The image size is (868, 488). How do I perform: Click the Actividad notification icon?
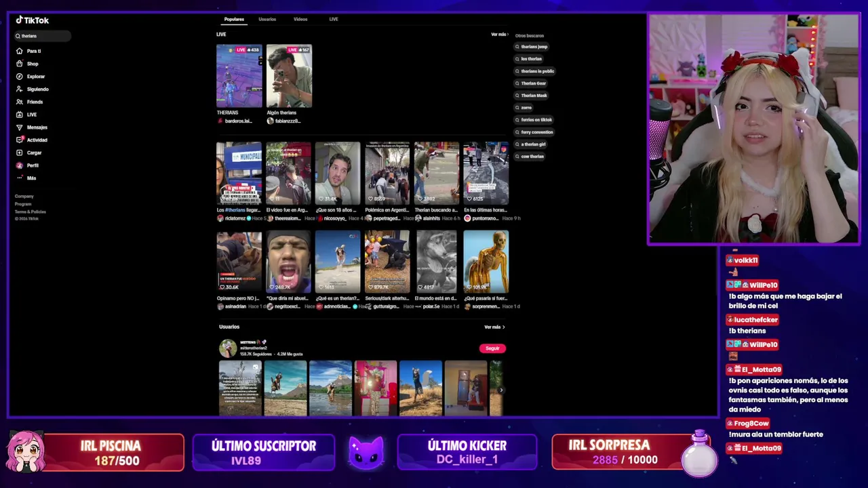20,140
